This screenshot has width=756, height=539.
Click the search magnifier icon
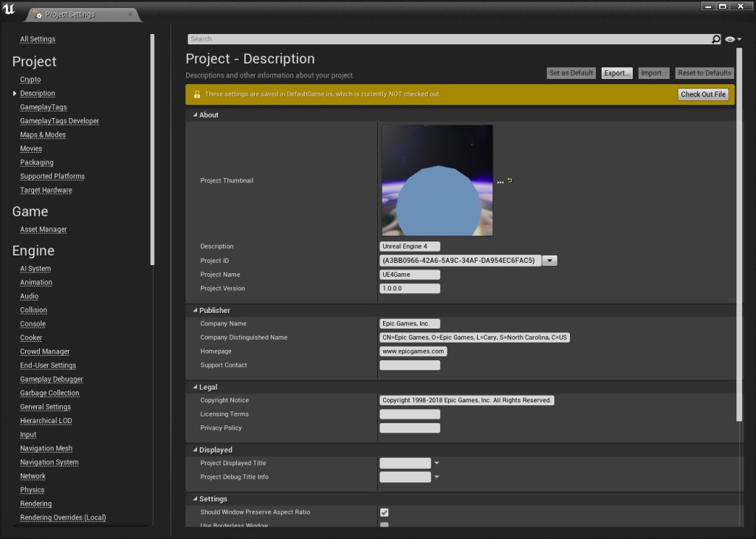point(716,39)
